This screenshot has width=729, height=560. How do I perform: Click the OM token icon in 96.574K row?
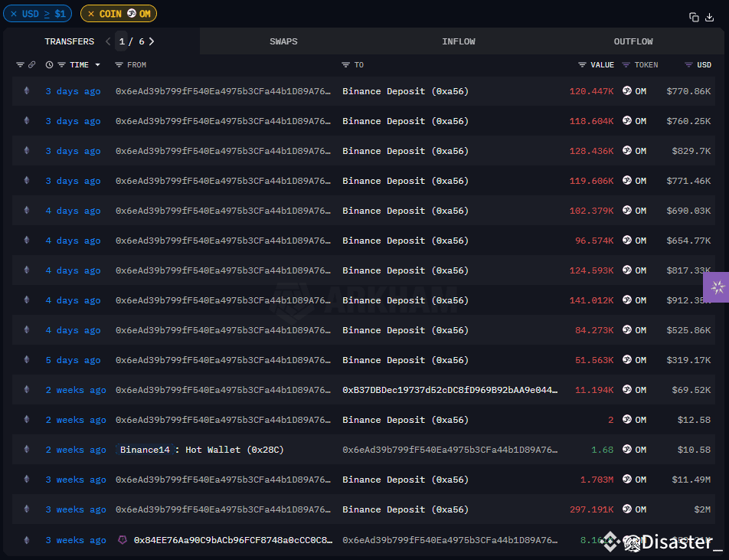[627, 240]
